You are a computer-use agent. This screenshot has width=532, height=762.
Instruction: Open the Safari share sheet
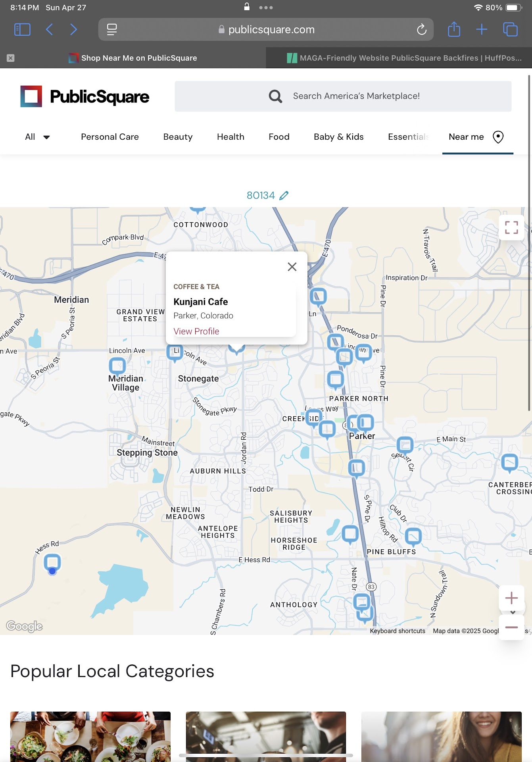click(x=454, y=29)
